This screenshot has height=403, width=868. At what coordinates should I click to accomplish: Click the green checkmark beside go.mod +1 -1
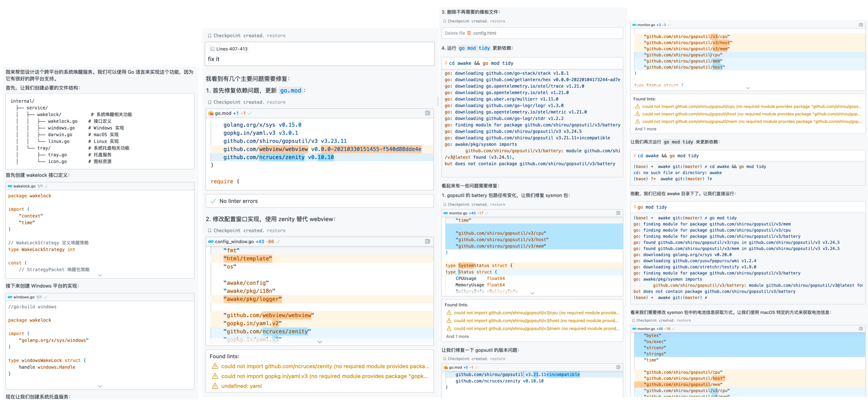tap(250, 113)
